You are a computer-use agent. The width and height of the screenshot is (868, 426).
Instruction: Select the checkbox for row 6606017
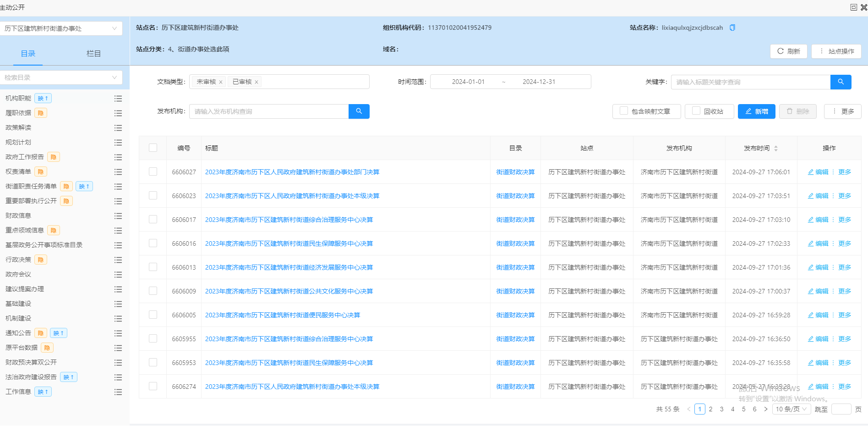[x=153, y=219]
